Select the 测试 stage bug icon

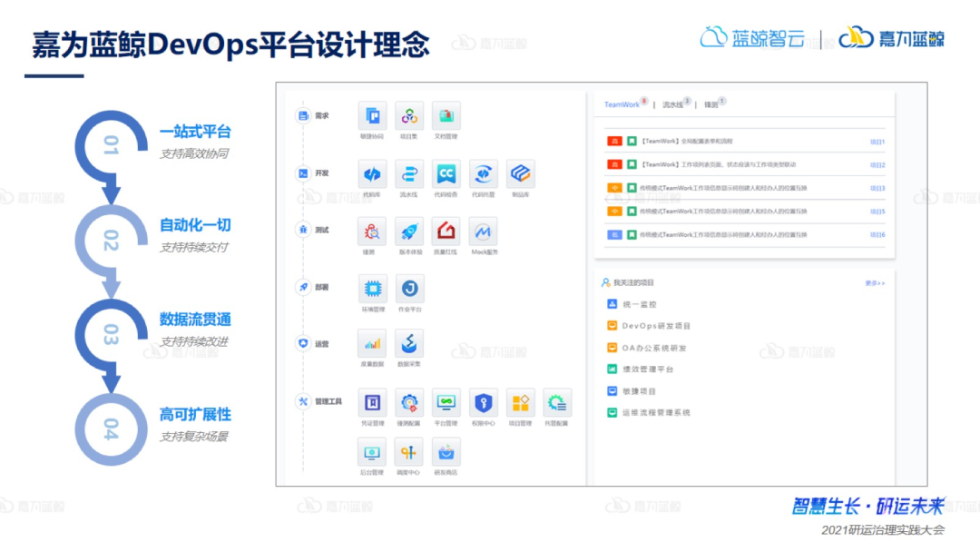303,230
